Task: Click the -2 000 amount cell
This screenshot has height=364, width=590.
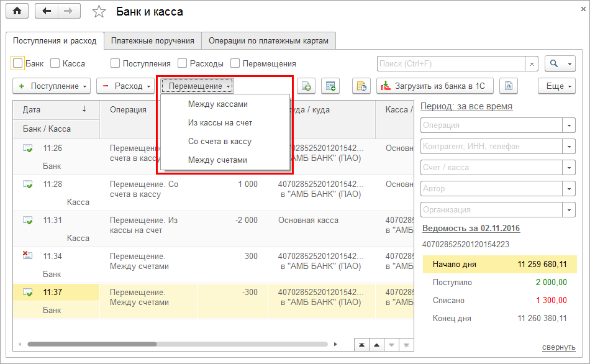Action: 247,221
